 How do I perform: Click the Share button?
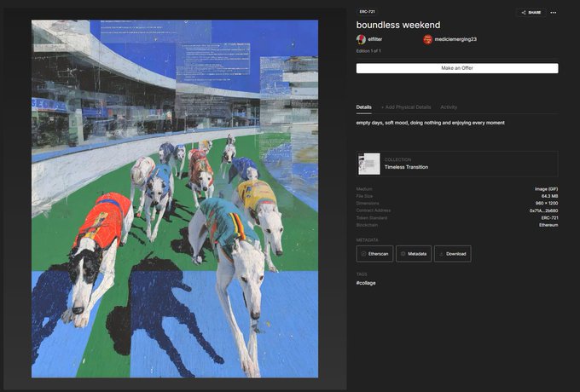click(531, 13)
